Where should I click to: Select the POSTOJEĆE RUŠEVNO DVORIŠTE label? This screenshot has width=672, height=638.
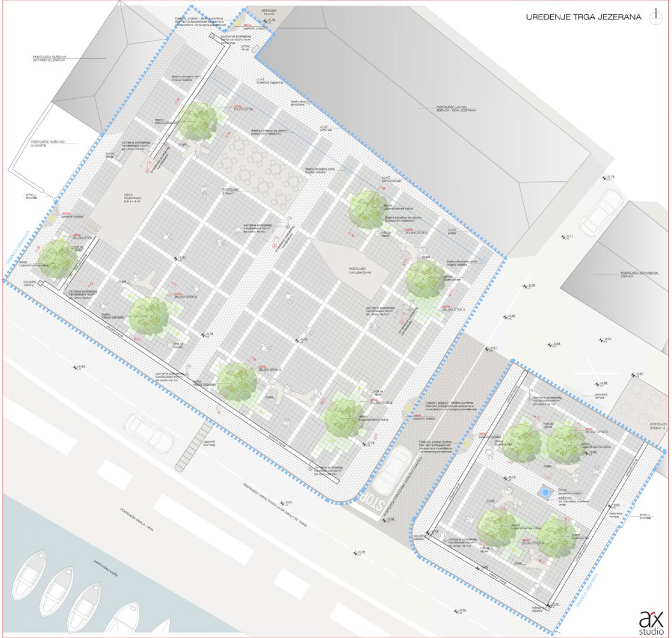[x=48, y=144]
